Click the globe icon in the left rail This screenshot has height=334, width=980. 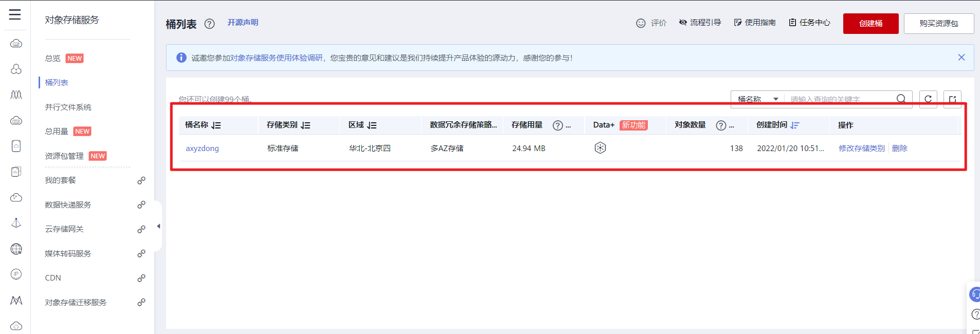(16, 249)
